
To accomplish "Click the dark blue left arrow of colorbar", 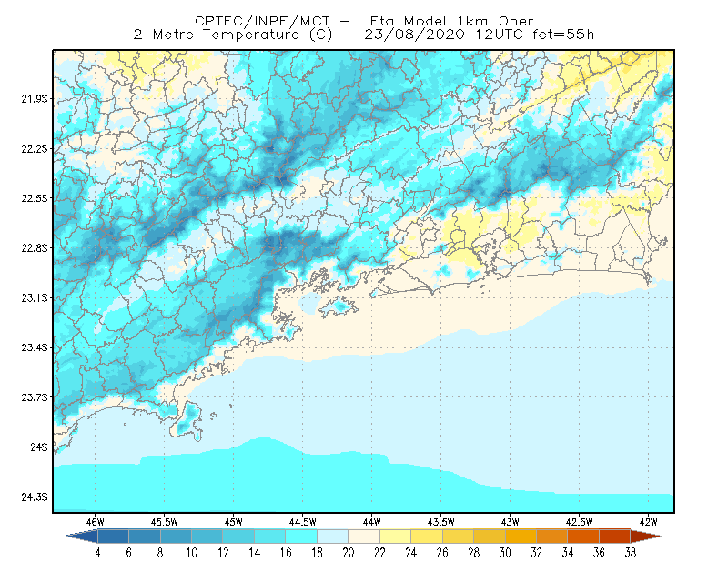I will click(x=82, y=537).
